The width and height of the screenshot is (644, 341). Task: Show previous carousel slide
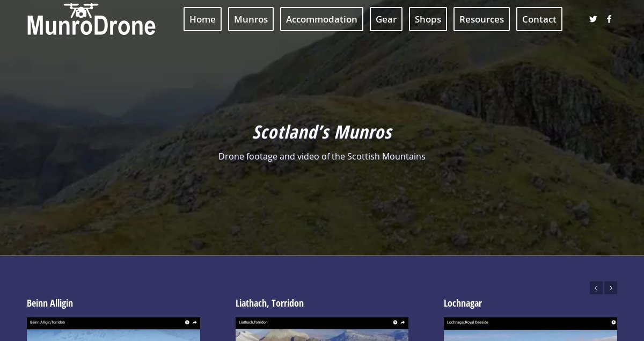tap(596, 288)
